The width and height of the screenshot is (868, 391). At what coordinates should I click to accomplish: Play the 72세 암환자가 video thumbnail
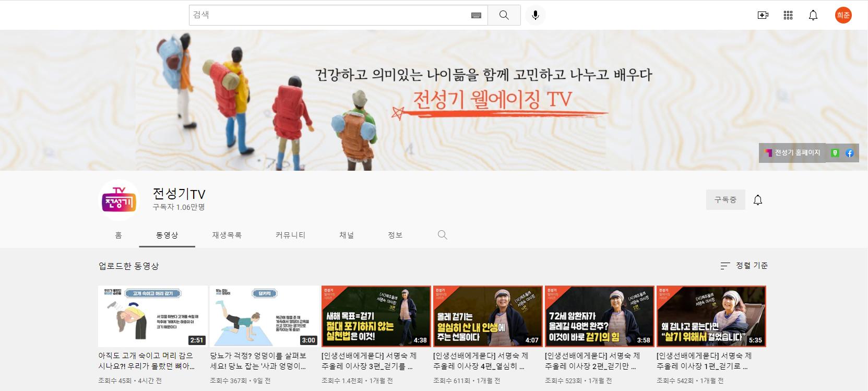point(600,316)
